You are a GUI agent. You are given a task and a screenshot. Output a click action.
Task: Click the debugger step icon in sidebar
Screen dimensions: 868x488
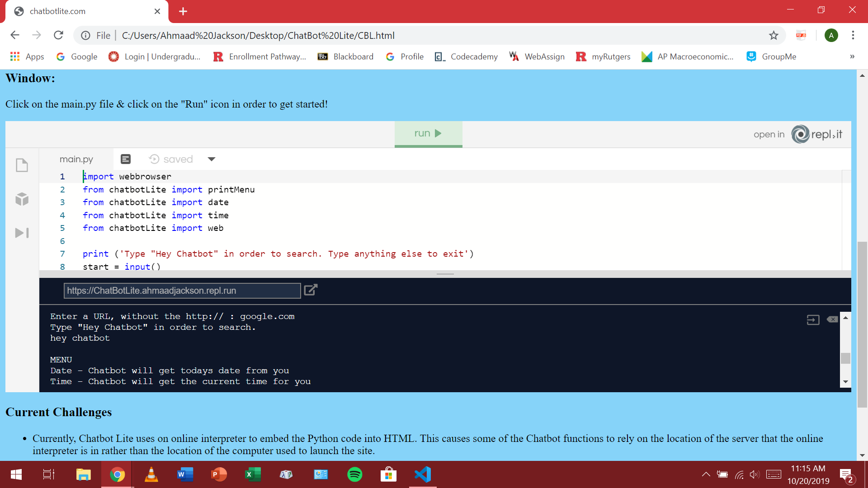click(x=22, y=233)
